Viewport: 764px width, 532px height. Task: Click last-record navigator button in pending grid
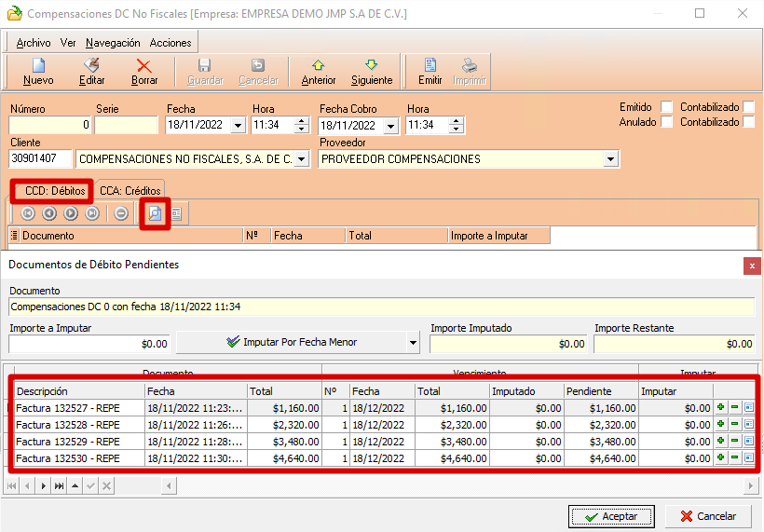59,485
